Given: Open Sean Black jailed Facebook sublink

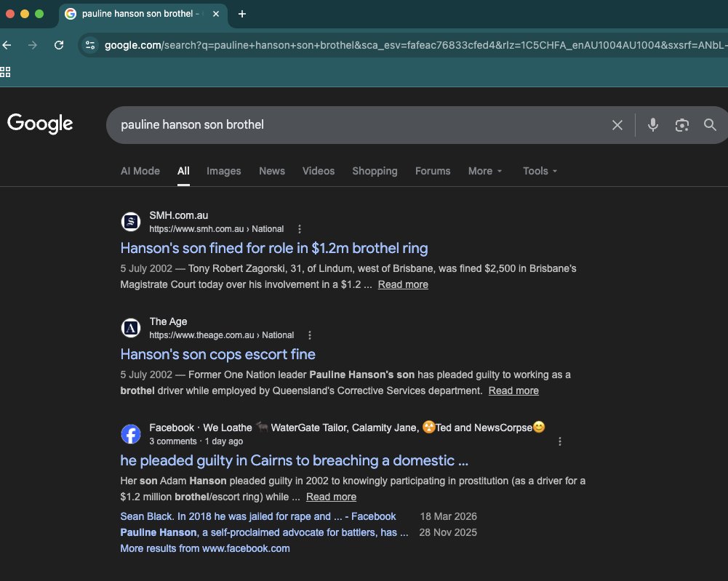Looking at the screenshot, I should click(257, 516).
